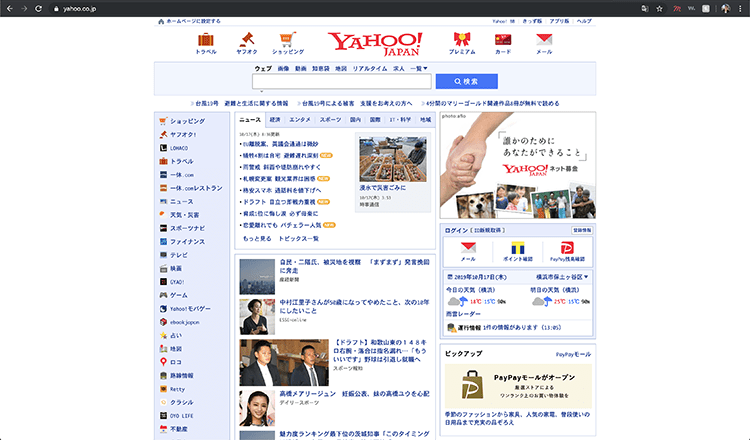
Task: Click the bookmark star in address bar
Action: [659, 7]
